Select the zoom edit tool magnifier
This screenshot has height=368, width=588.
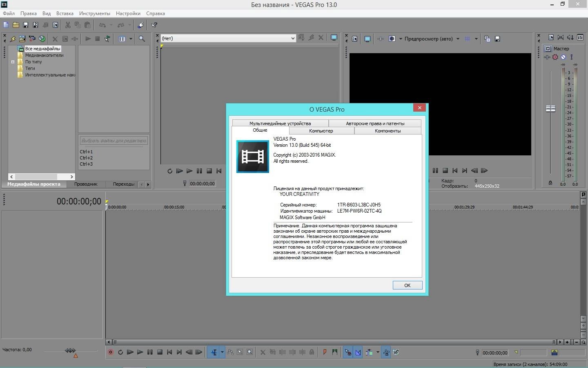(249, 352)
